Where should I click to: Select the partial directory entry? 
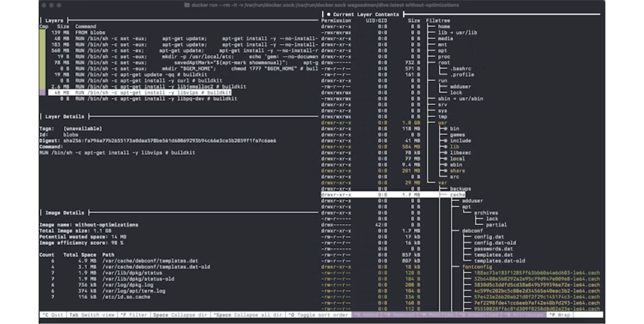496,225
